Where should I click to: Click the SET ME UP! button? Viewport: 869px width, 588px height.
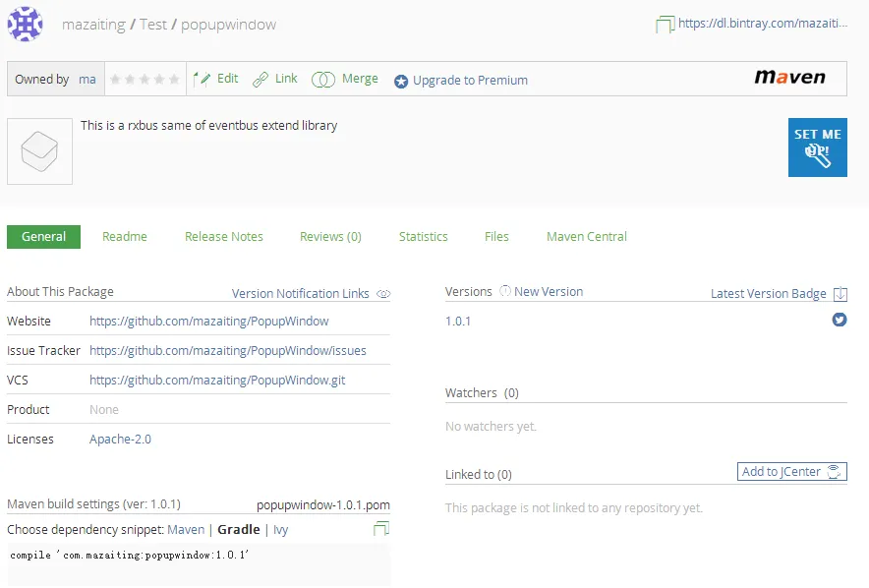818,147
